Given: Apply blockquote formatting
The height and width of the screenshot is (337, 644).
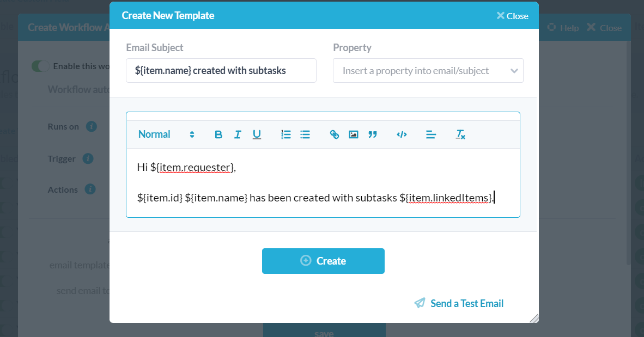Looking at the screenshot, I should (373, 134).
